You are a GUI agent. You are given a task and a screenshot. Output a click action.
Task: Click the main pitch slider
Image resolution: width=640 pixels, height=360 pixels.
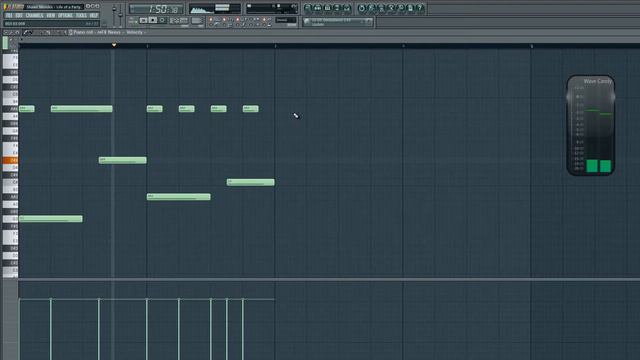tap(120, 14)
